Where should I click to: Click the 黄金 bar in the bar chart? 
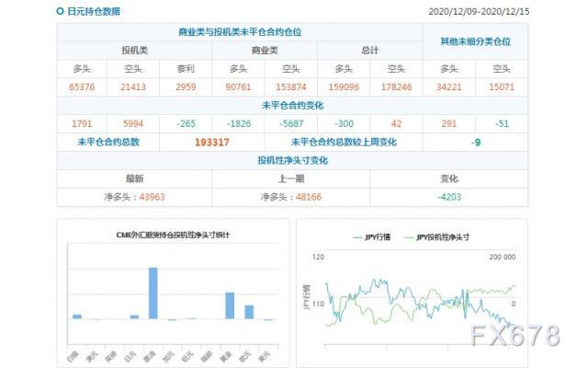click(230, 305)
